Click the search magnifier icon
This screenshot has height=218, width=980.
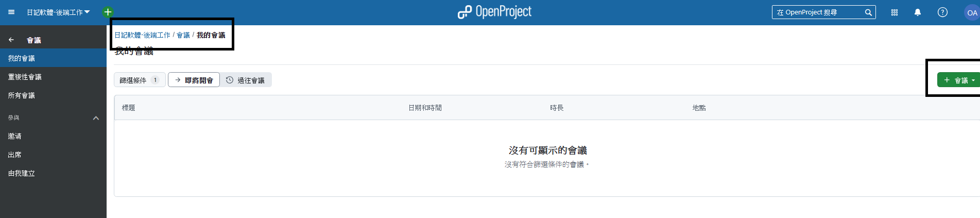coord(869,12)
